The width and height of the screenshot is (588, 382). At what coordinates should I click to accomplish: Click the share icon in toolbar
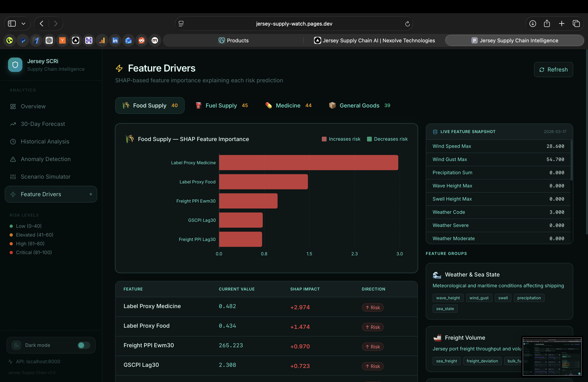coord(547,24)
